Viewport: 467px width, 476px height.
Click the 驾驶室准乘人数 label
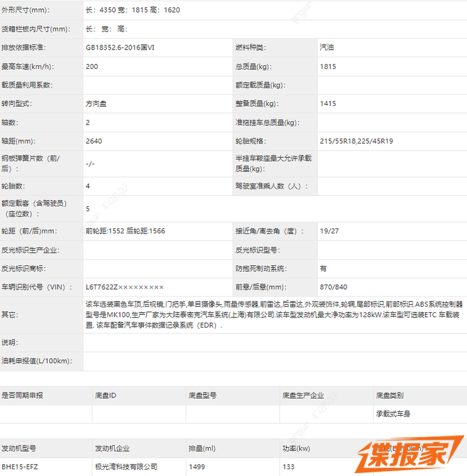point(272,186)
